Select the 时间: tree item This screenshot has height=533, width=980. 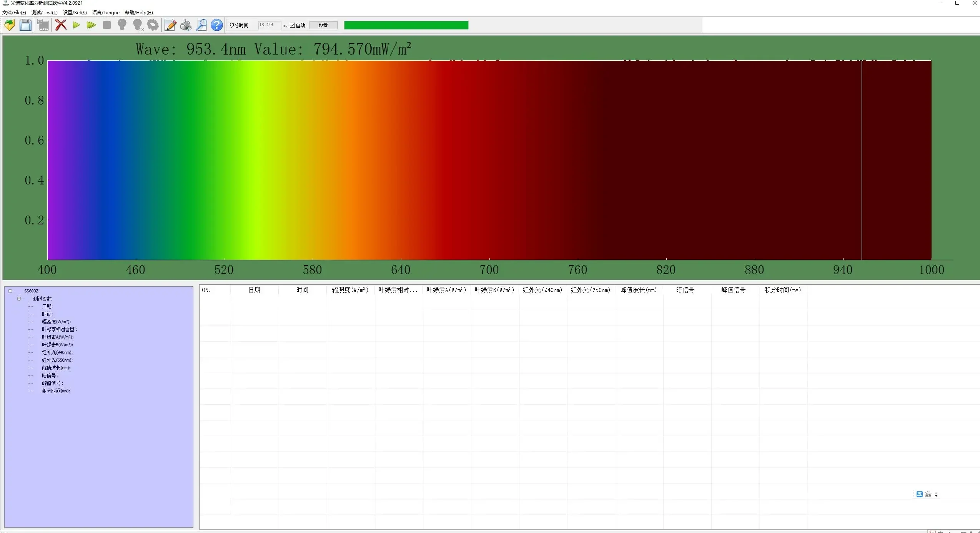pyautogui.click(x=47, y=314)
